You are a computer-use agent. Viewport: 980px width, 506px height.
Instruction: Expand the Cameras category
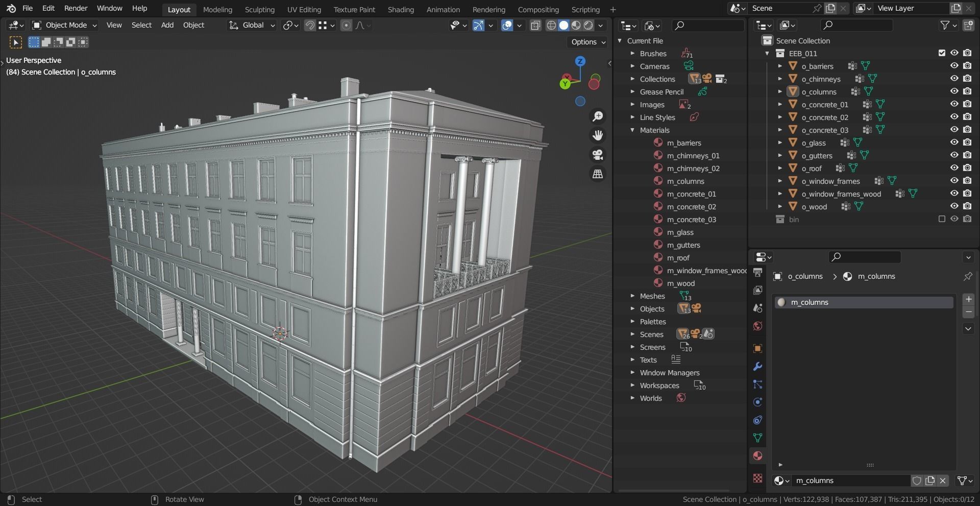pos(632,66)
